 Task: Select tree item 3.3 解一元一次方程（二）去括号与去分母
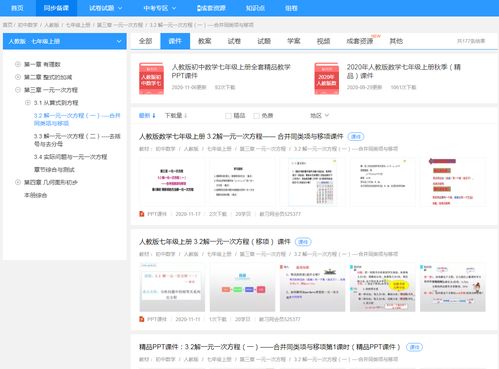pyautogui.click(x=77, y=140)
